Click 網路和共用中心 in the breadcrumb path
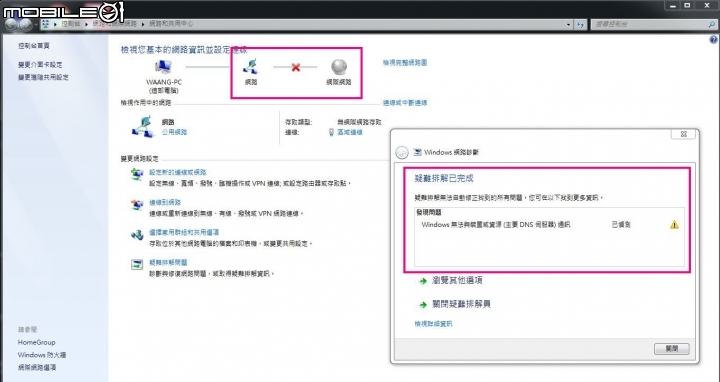The width and height of the screenshot is (720, 382). tap(171, 24)
